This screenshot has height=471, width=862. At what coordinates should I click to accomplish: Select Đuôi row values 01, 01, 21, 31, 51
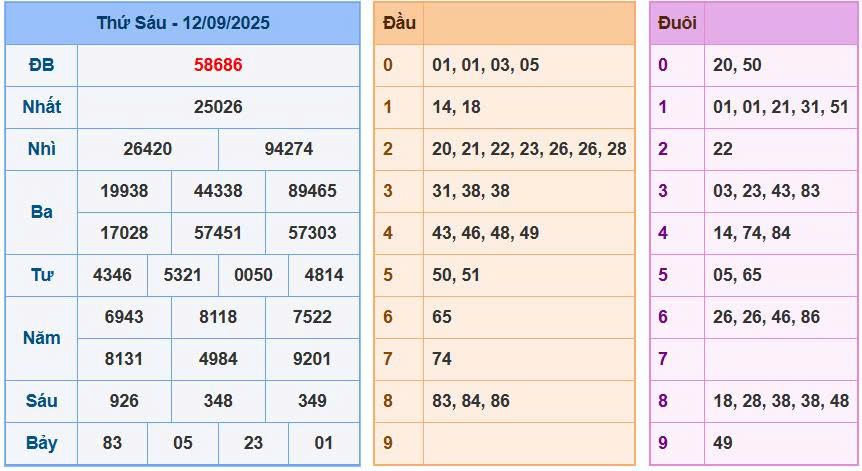(x=781, y=107)
